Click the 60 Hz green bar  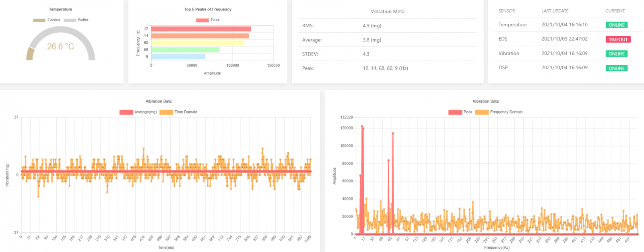(185, 50)
